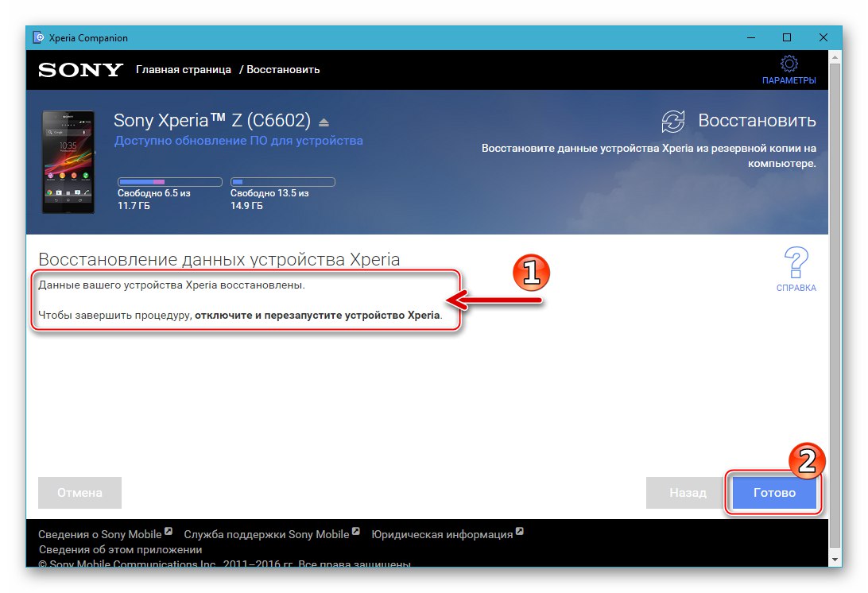
Task: Click the text Свободно 13.5 из 14.9 ГБ
Action: [x=269, y=200]
